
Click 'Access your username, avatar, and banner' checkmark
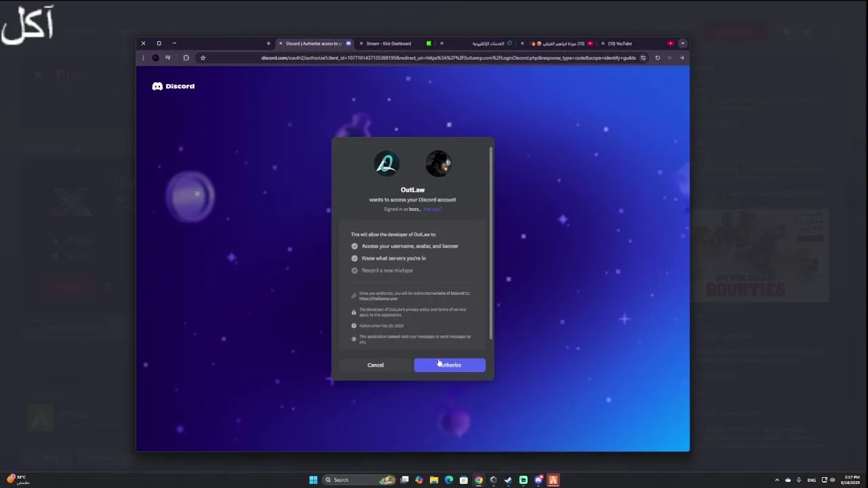(354, 246)
